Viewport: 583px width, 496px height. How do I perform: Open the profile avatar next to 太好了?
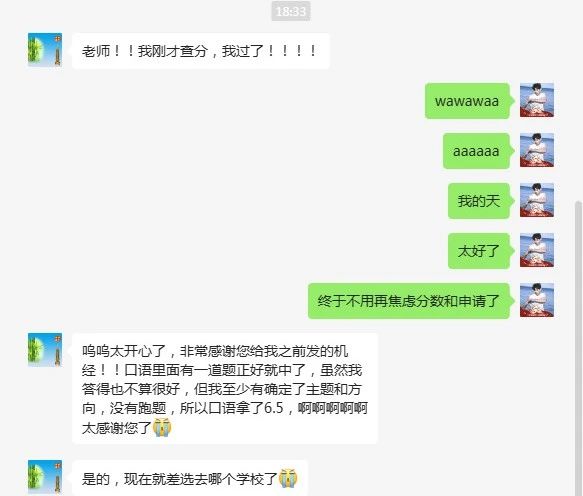click(x=537, y=250)
